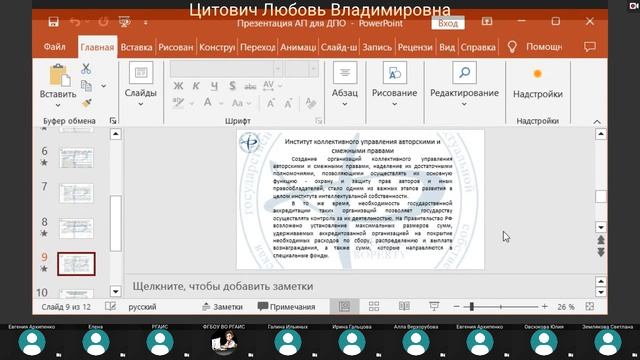Select slide 6 thumbnail

[76, 158]
